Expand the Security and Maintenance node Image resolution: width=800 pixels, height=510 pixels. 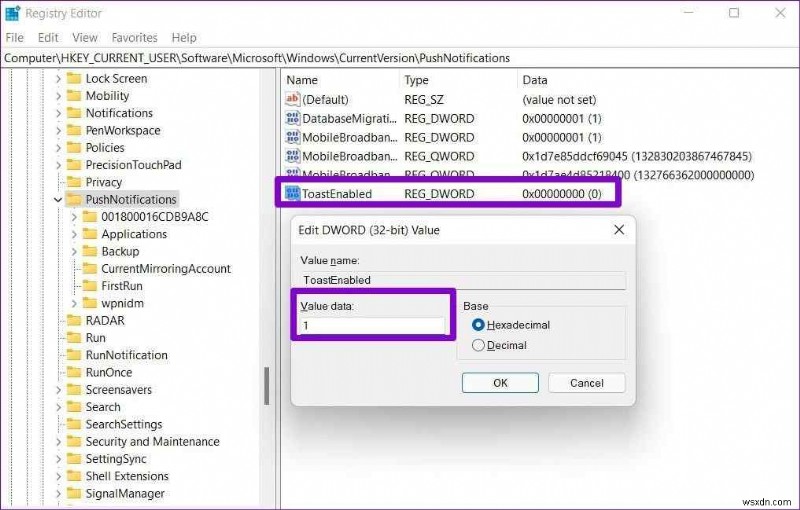coord(58,442)
